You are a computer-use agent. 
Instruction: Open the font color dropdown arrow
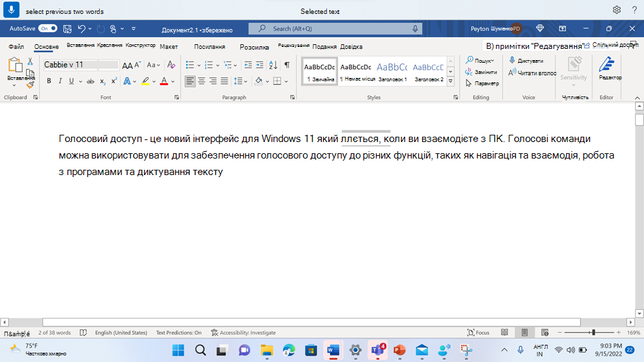pyautogui.click(x=173, y=81)
